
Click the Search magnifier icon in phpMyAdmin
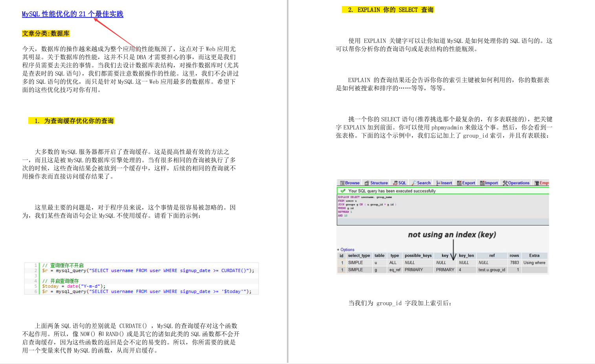click(x=414, y=183)
